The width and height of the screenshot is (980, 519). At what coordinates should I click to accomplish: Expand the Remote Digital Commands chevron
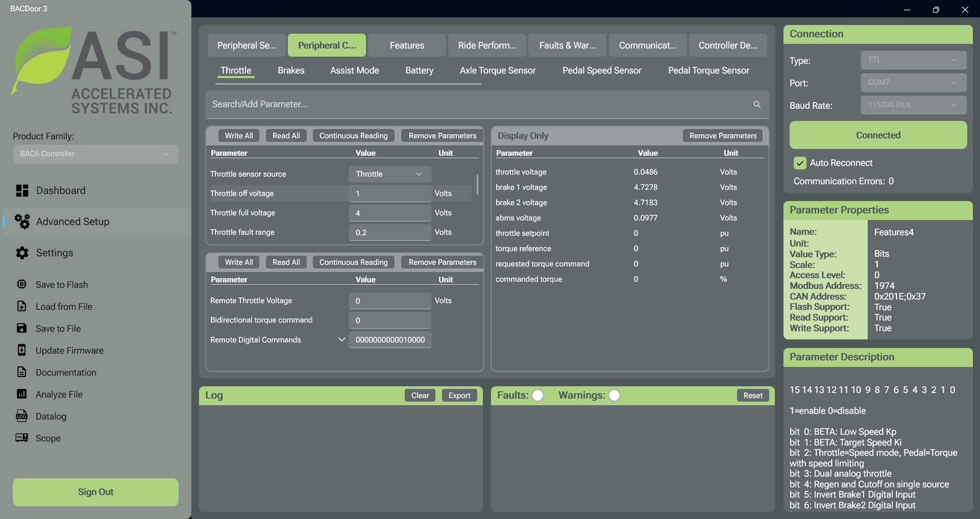coord(341,339)
